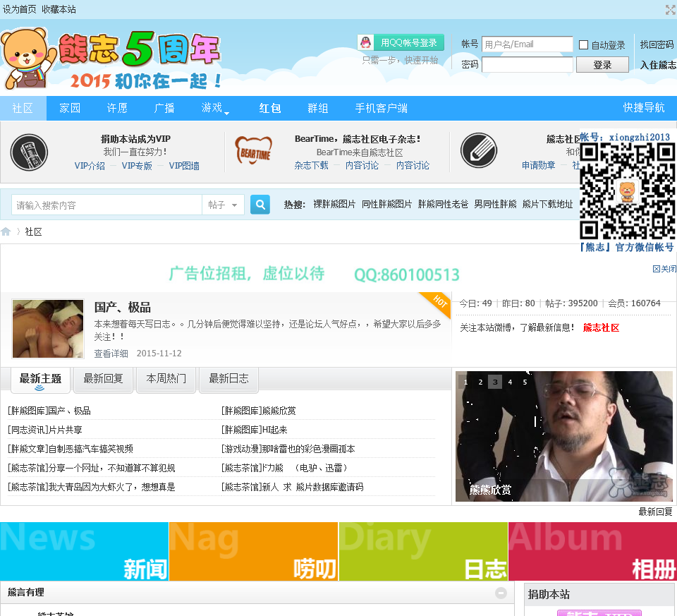Click inside the 请输入搜索内容 search box
This screenshot has width=677, height=616.
106,205
